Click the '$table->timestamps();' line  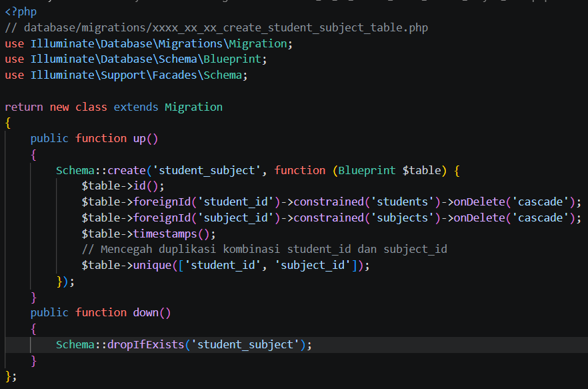tap(149, 234)
